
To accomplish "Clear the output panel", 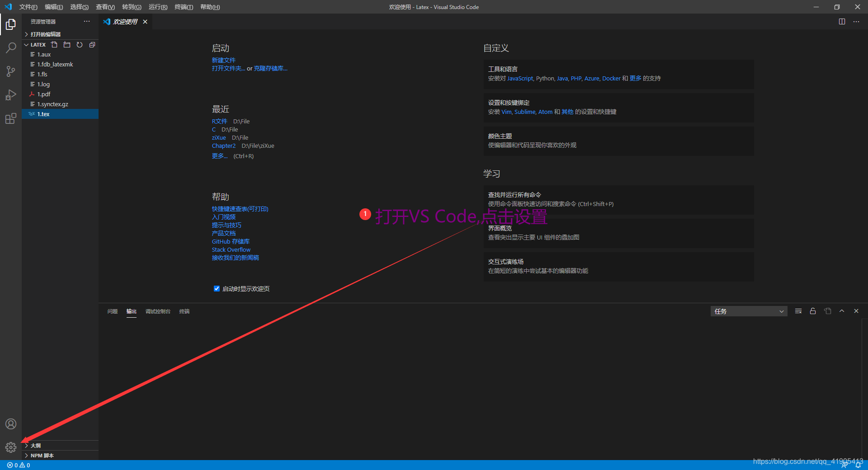I will pos(798,311).
